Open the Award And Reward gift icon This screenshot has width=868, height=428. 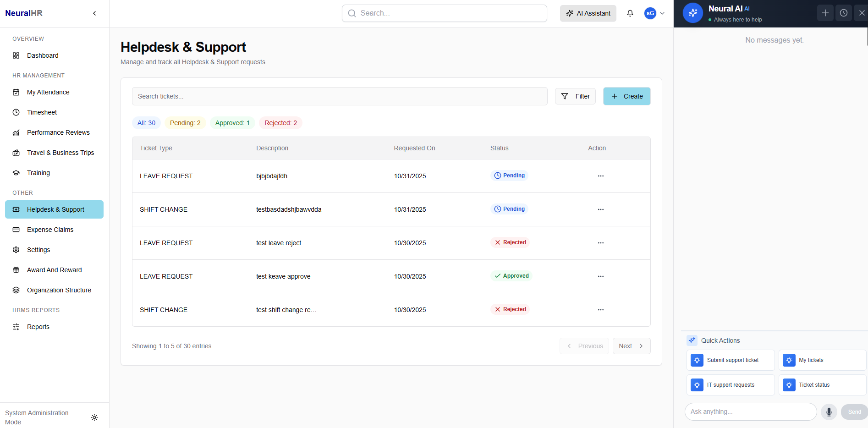[x=16, y=269]
